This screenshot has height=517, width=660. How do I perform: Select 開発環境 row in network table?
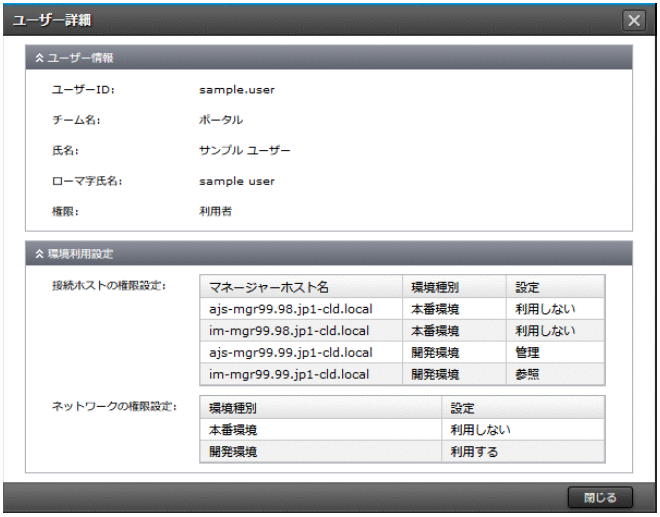point(402,452)
